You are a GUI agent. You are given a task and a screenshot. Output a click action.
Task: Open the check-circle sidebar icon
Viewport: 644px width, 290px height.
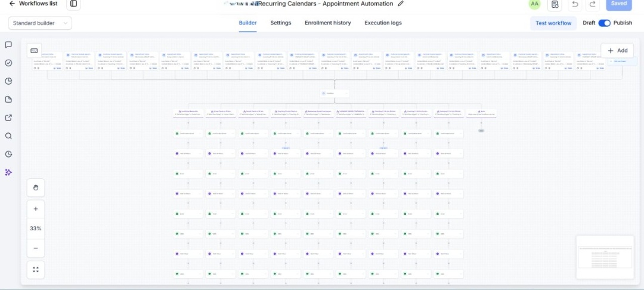tap(8, 63)
